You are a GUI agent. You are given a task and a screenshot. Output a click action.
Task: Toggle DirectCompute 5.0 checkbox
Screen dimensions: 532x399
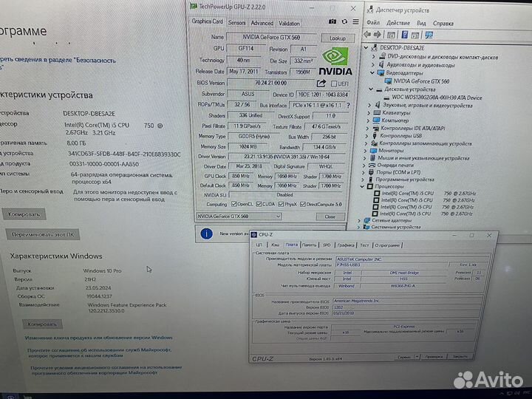click(303, 204)
